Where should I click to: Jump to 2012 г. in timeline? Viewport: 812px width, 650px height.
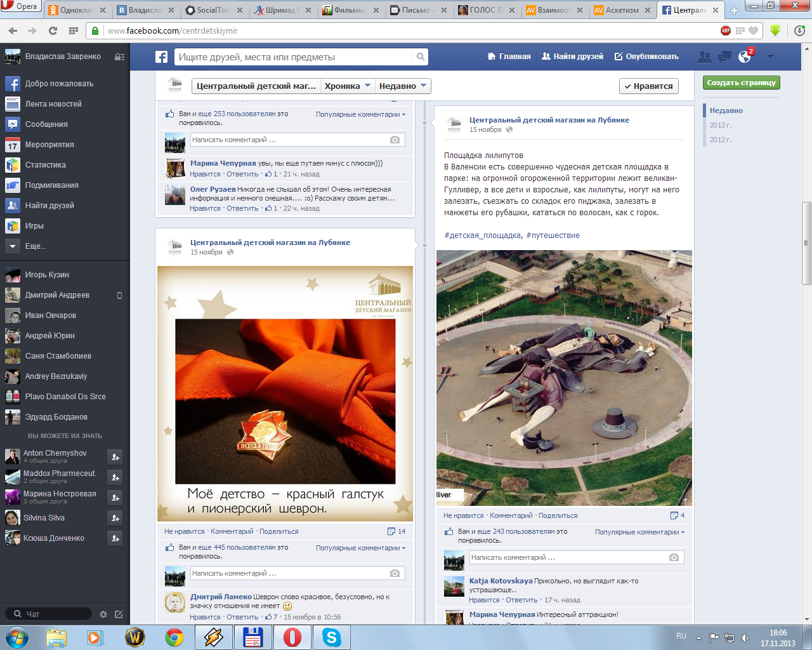pyautogui.click(x=721, y=140)
